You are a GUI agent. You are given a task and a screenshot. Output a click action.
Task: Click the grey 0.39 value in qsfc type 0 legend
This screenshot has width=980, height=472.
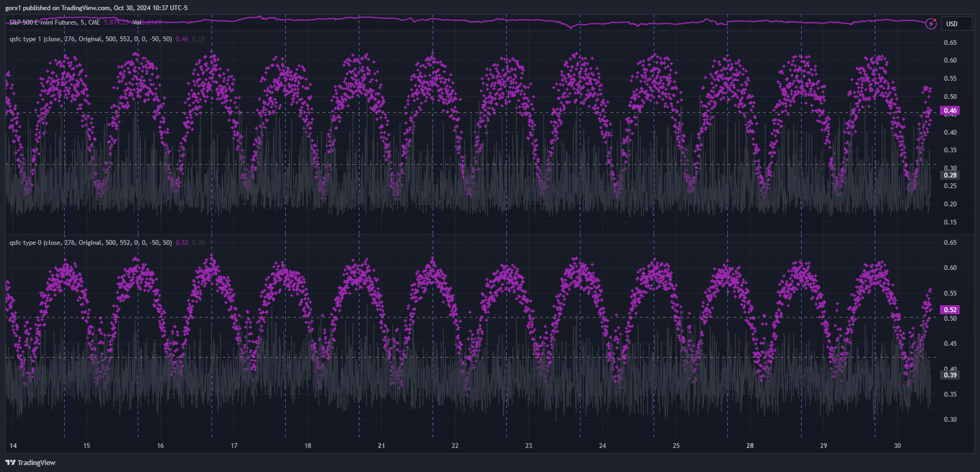pyautogui.click(x=198, y=243)
